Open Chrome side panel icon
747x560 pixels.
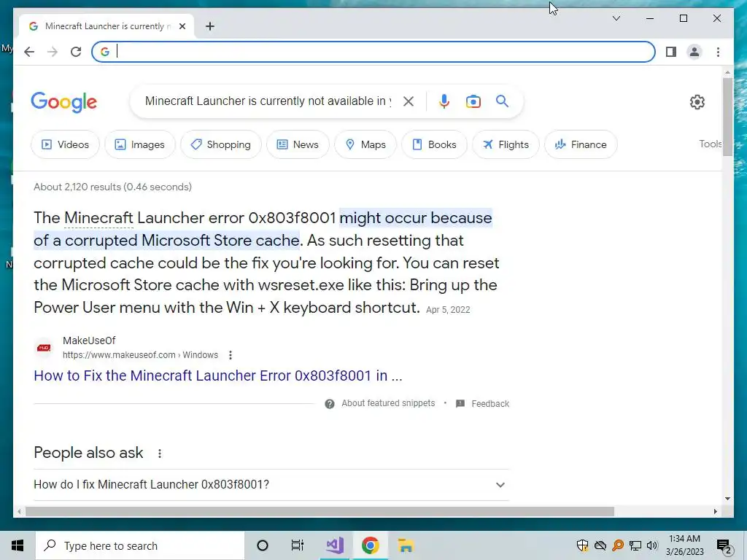[671, 52]
